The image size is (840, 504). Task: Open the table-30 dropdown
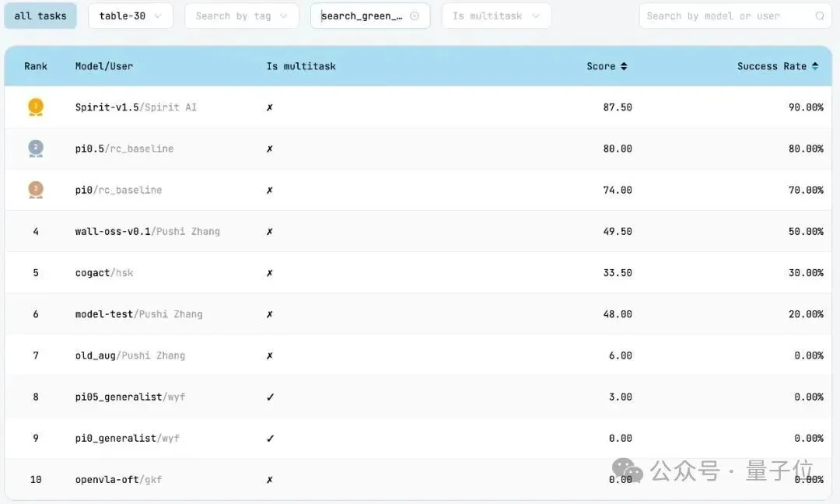point(130,15)
